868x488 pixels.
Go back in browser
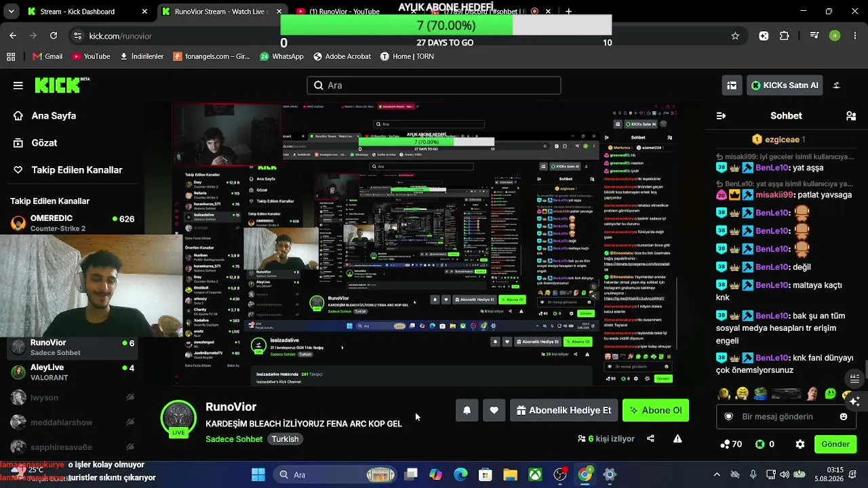(x=13, y=36)
